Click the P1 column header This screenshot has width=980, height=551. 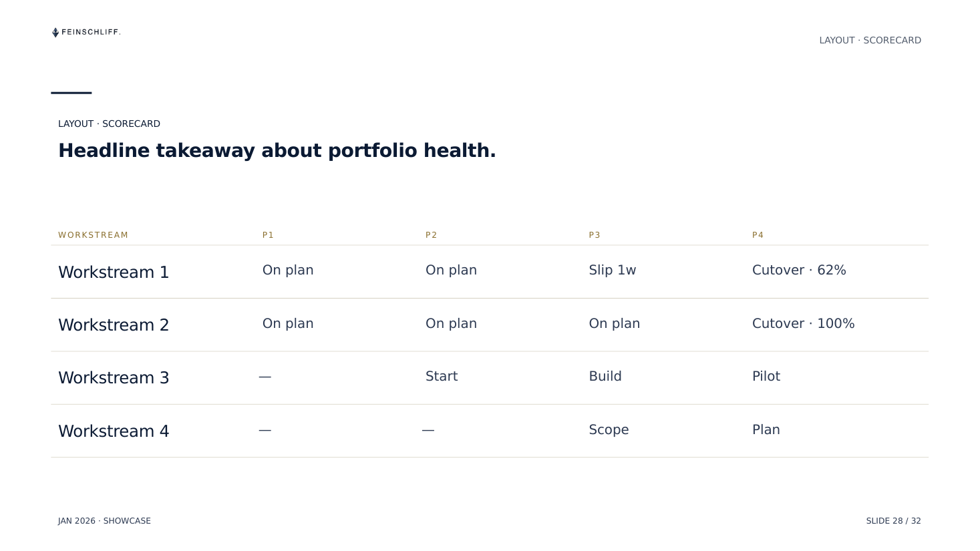click(268, 235)
